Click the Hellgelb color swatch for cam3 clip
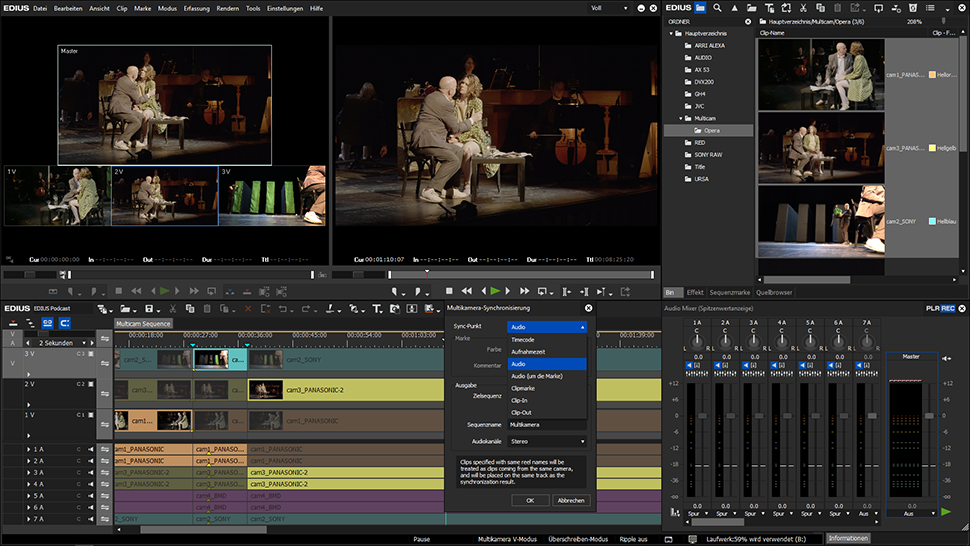The image size is (970, 546). tap(932, 148)
